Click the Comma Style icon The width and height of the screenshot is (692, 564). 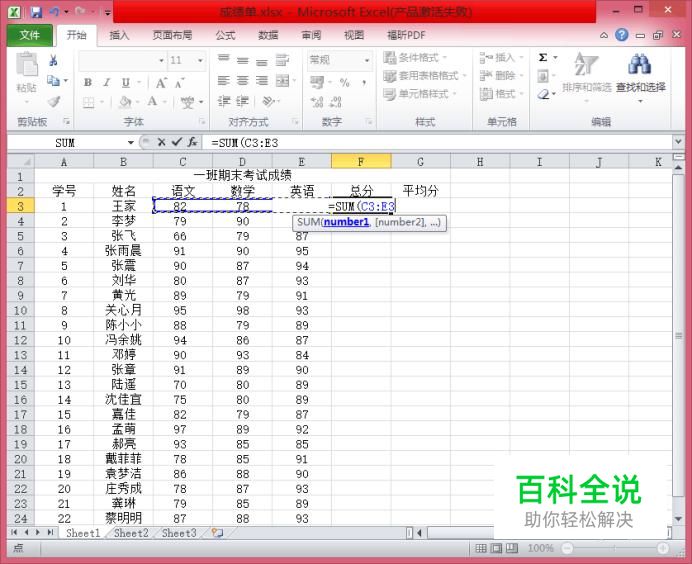click(364, 83)
